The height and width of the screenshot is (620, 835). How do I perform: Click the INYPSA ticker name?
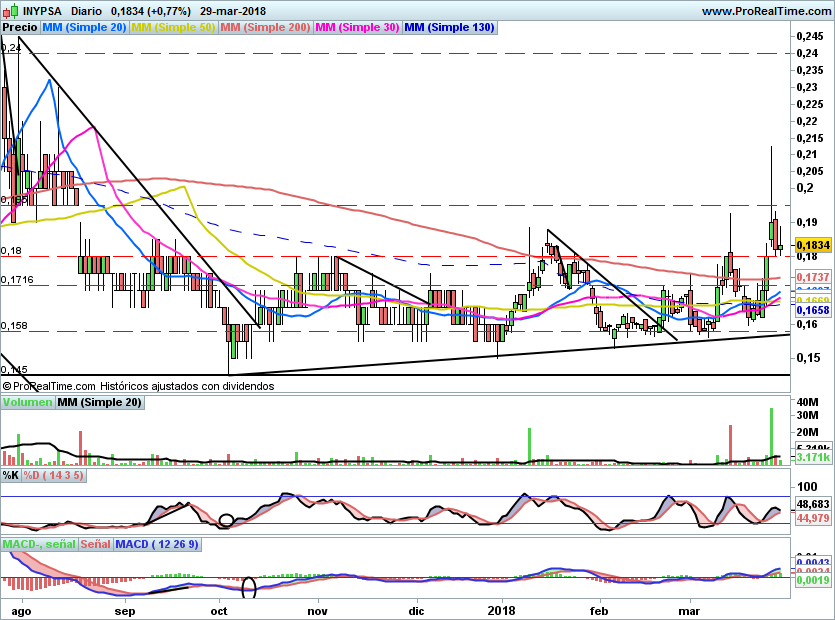(x=42, y=11)
